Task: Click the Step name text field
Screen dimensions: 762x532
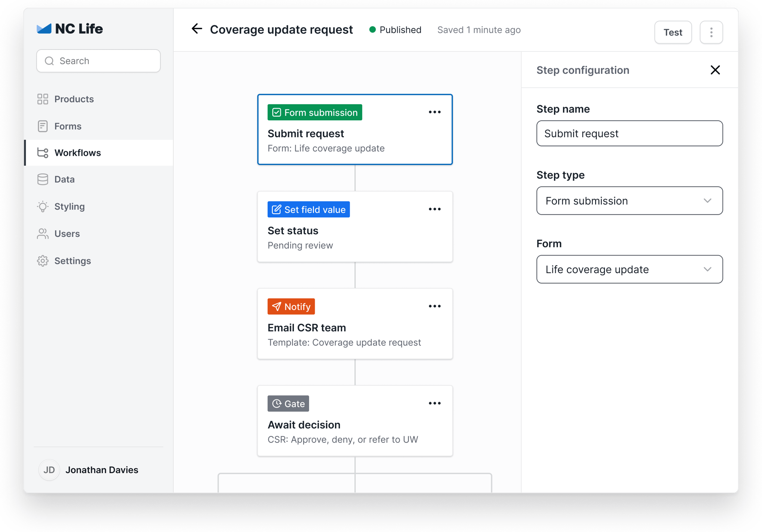Action: [629, 133]
